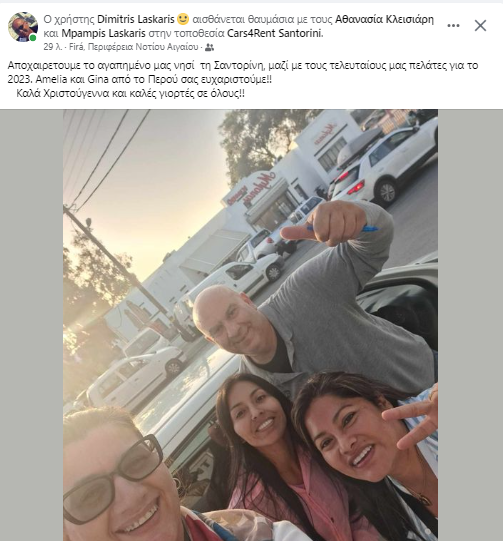Click the caption line mentioning Amelia και Gina
Image resolution: width=503 pixels, height=541 pixels.
pyautogui.click(x=140, y=79)
